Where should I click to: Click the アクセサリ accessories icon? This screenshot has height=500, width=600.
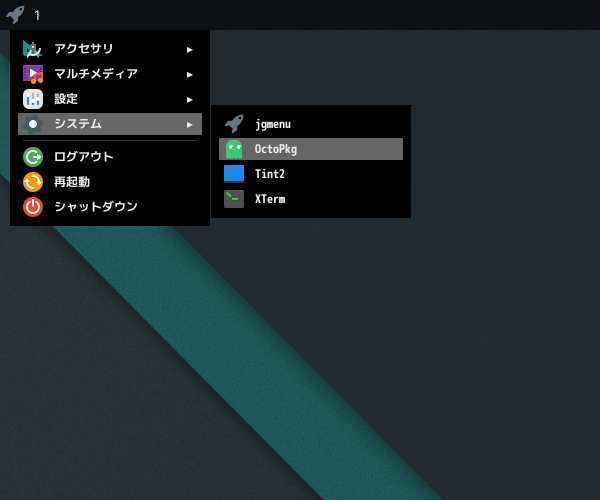pyautogui.click(x=33, y=49)
